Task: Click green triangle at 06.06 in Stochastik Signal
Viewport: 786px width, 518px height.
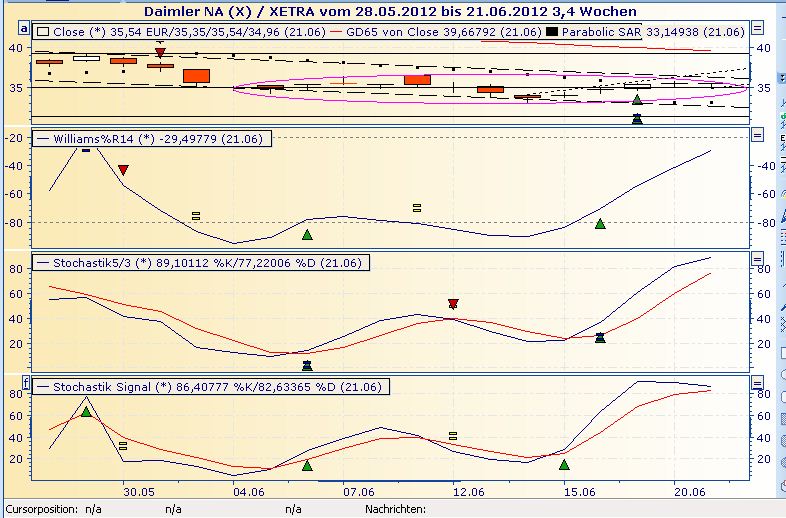Action: pos(307,466)
